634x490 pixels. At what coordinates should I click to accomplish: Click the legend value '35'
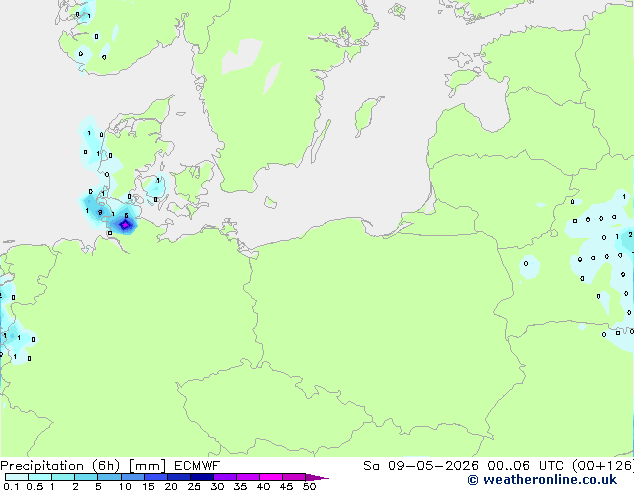[x=240, y=486]
